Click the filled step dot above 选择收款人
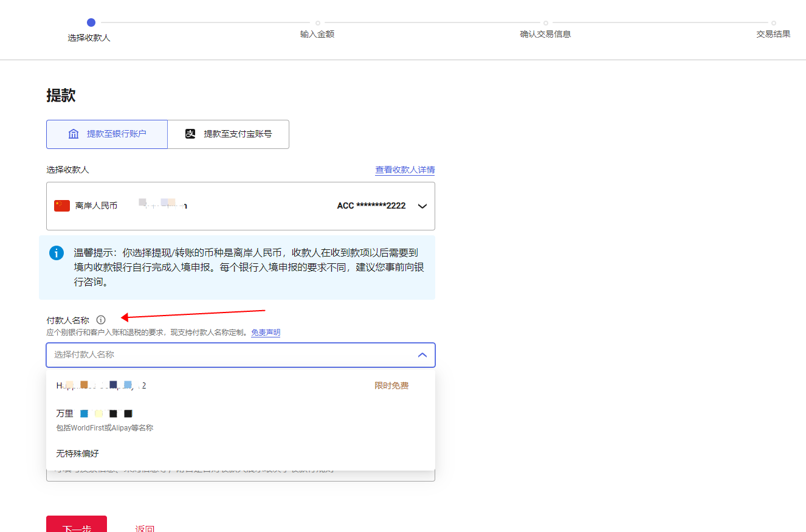The image size is (806, 532). 91,22
